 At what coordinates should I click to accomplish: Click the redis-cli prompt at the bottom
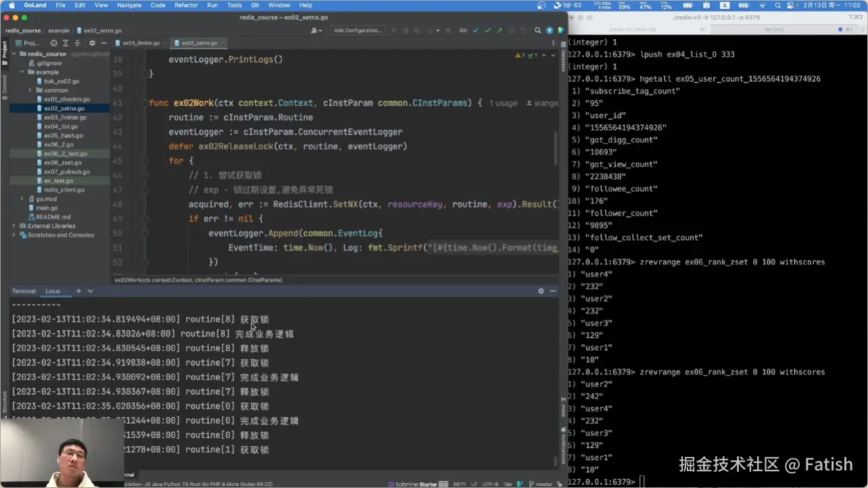click(x=601, y=481)
